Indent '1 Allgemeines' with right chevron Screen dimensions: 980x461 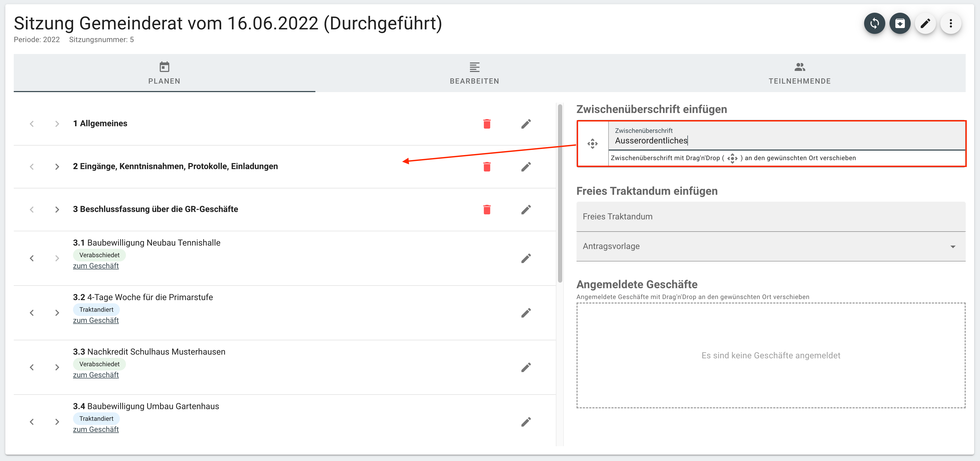(57, 124)
